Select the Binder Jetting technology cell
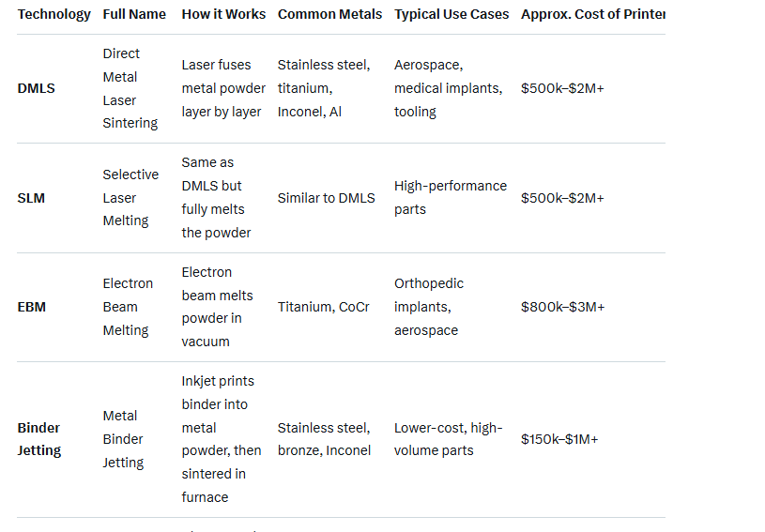 click(x=39, y=439)
